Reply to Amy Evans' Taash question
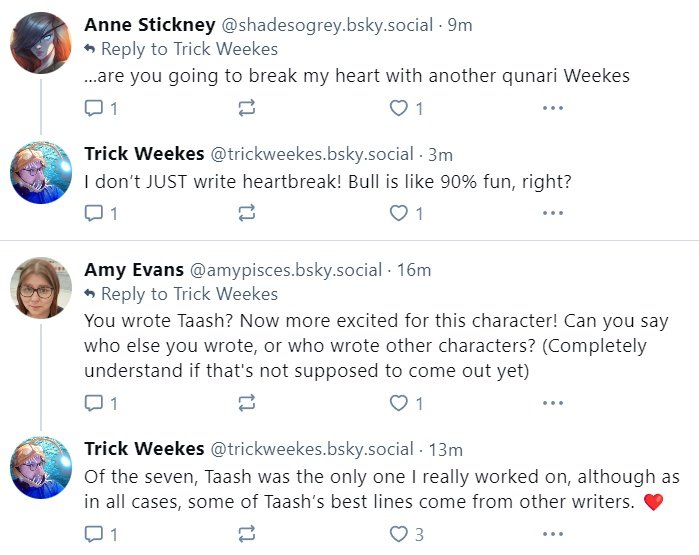 94,404
